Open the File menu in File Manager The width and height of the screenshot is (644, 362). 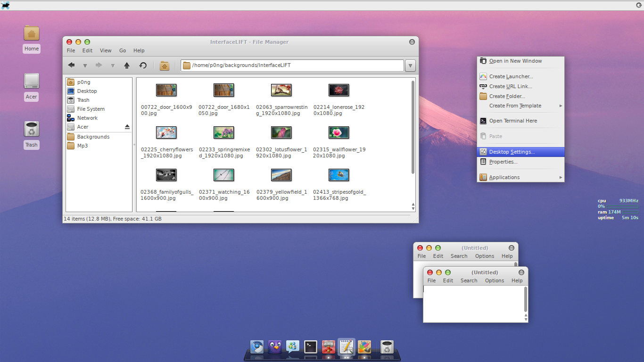click(71, 50)
